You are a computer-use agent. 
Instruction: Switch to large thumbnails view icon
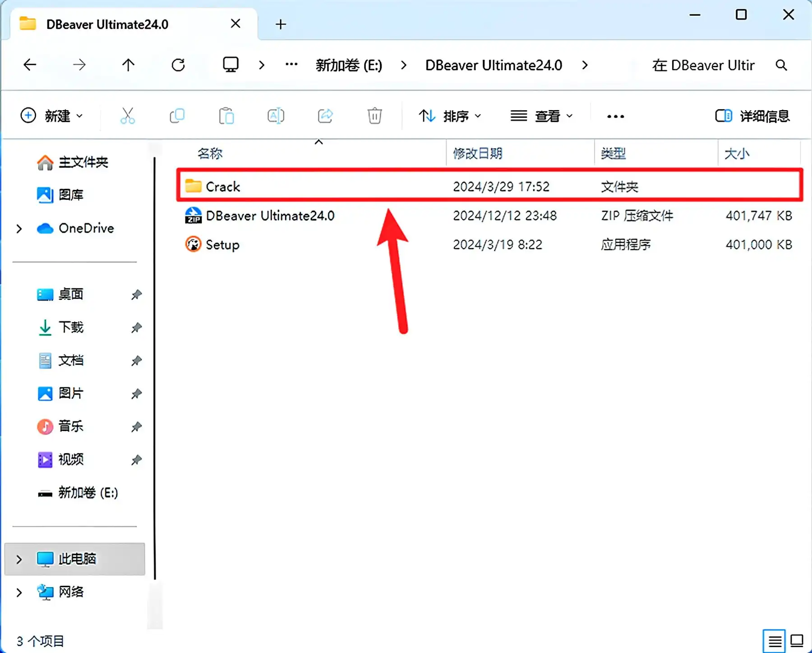click(797, 641)
